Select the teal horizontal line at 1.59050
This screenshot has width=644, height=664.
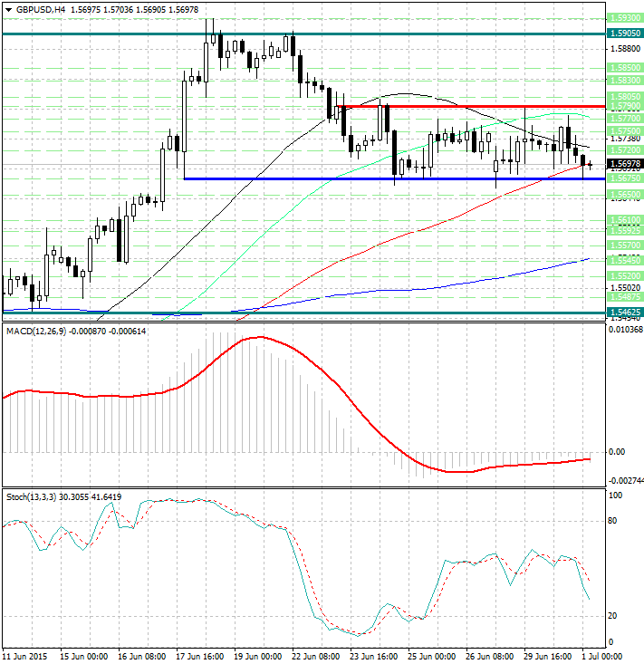point(303,34)
